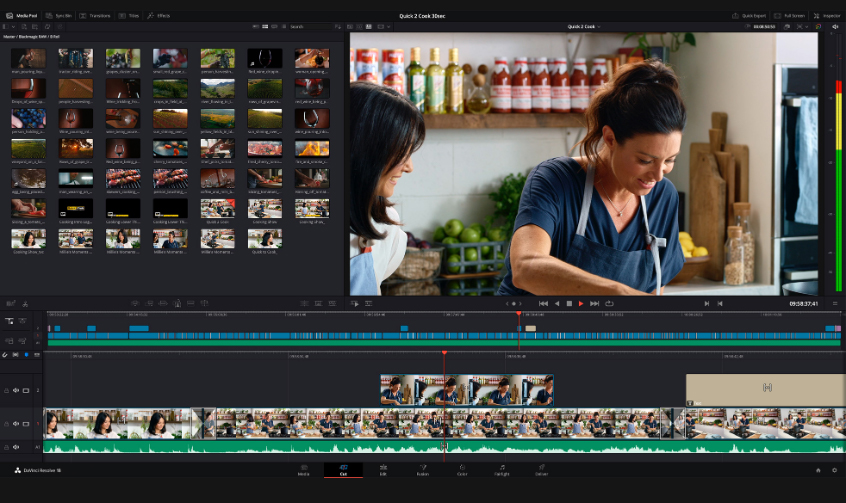Click the upper timeline playhead marker
Image resolution: width=846 pixels, height=503 pixels.
(x=518, y=314)
